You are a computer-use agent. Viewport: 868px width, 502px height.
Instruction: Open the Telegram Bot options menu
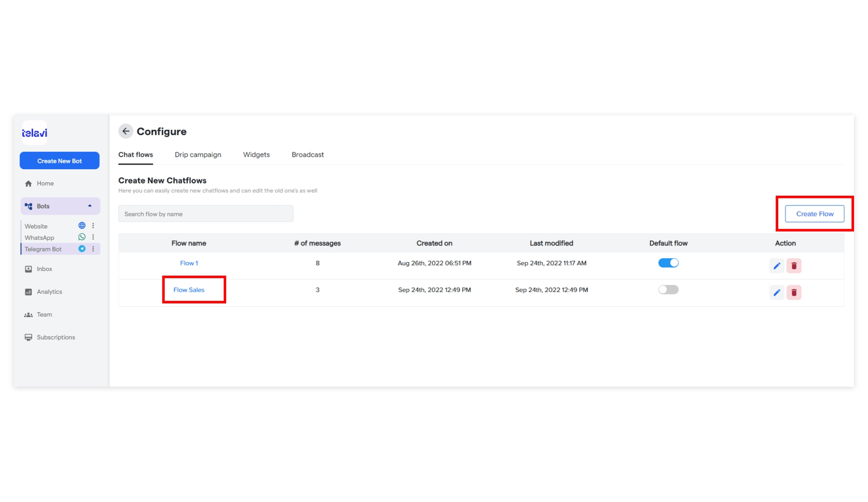(x=93, y=249)
